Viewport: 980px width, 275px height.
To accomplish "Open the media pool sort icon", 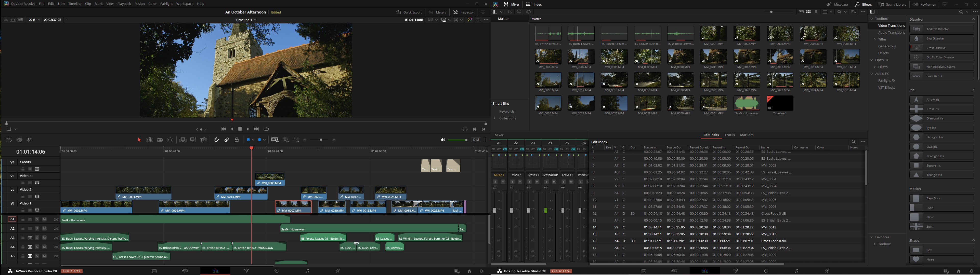I will (854, 12).
